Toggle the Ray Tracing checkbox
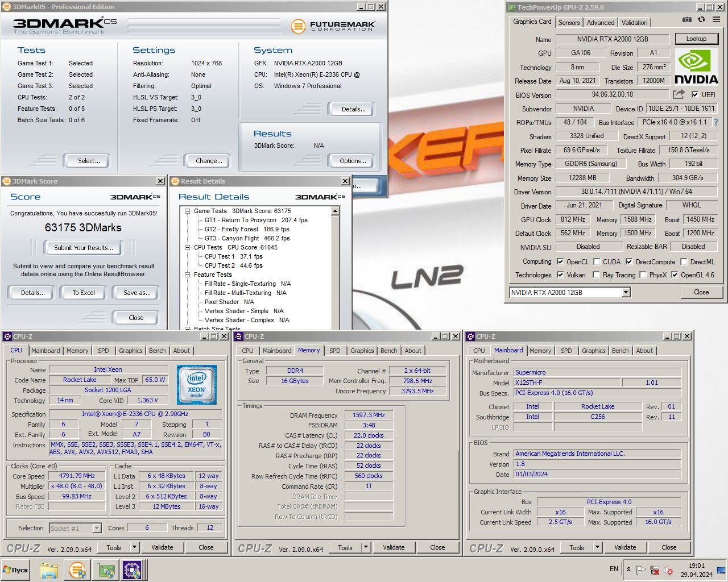 [596, 275]
